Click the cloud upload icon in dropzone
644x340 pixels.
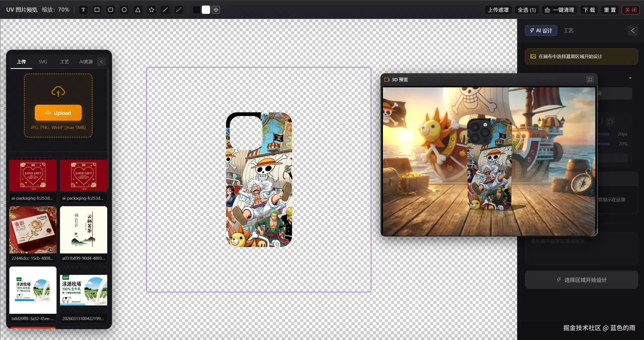(58, 91)
